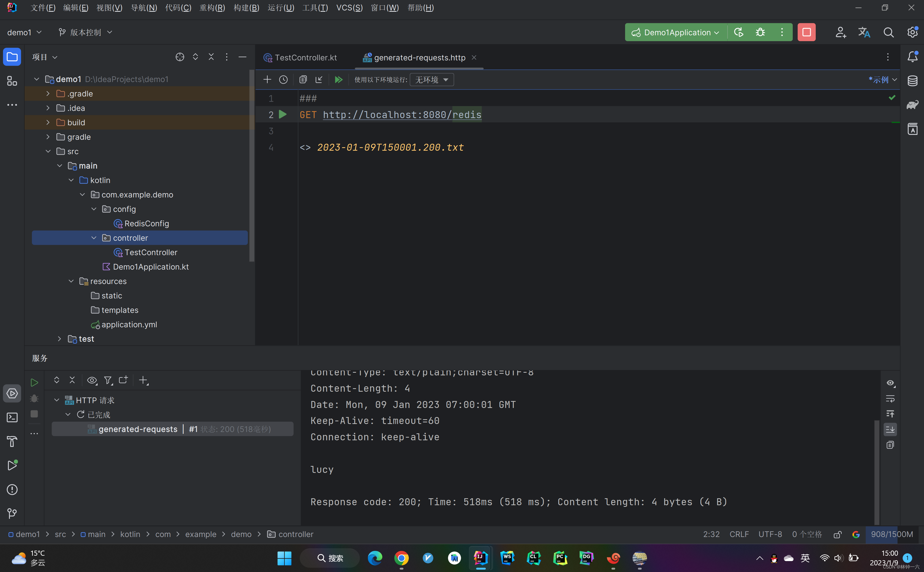Select the generated-requests #1 result entry
This screenshot has height=572, width=924.
173,429
